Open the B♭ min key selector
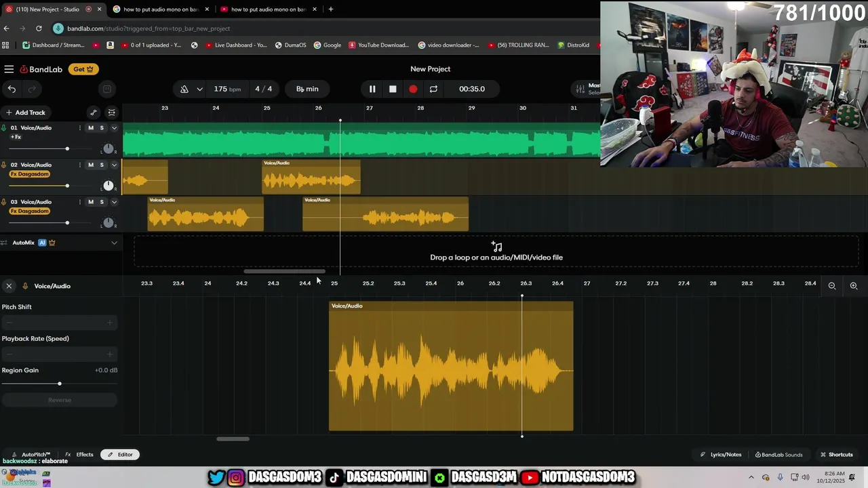 point(307,89)
